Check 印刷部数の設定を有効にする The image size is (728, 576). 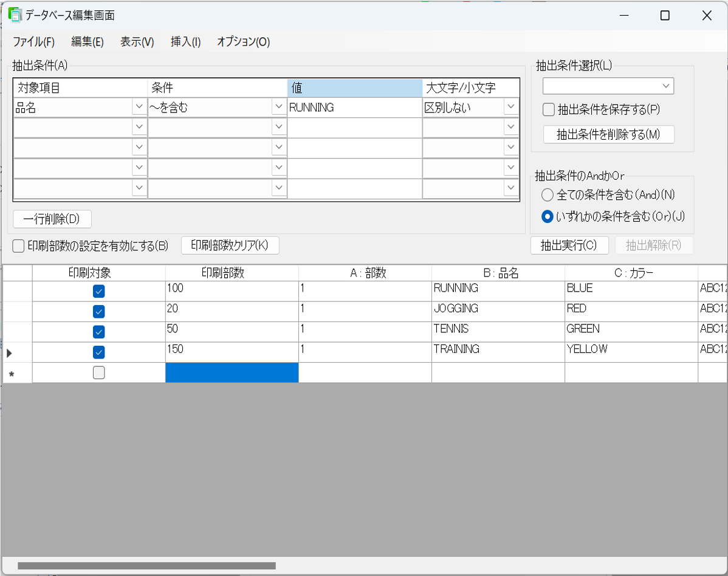coord(19,245)
